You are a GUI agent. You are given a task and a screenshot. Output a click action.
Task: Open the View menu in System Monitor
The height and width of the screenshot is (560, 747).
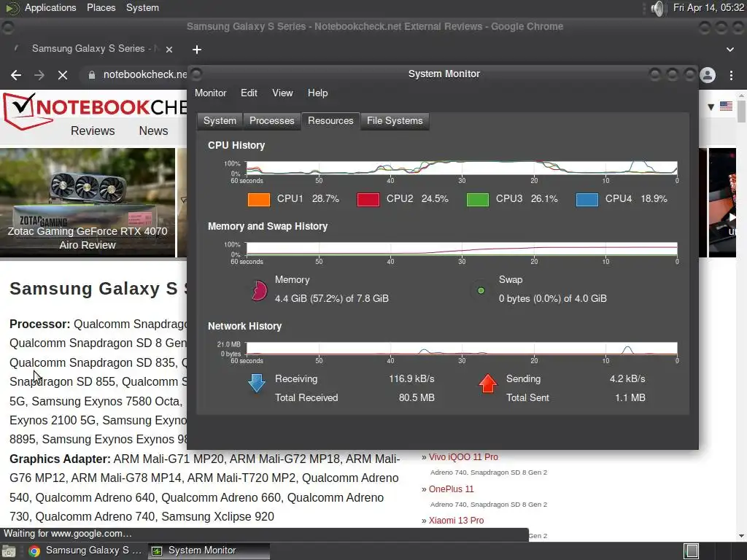tap(282, 93)
